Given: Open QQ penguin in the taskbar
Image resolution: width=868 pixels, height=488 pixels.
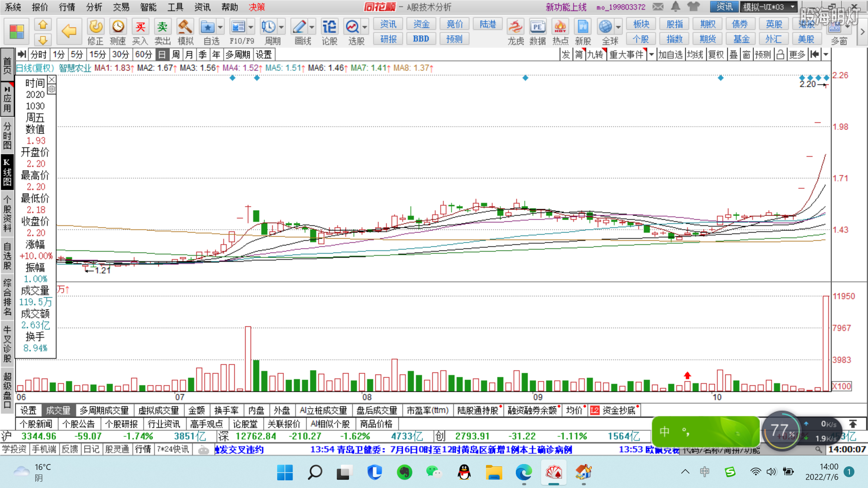Looking at the screenshot, I should [x=464, y=472].
